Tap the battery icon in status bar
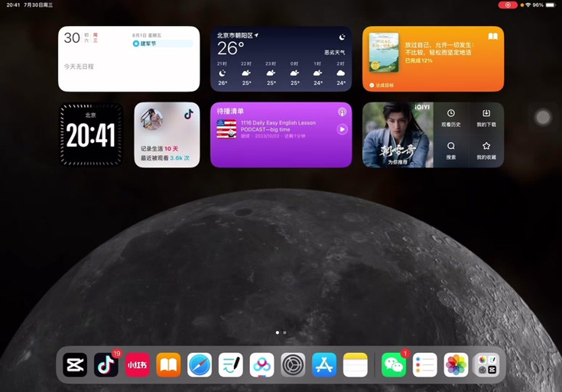562x392 pixels. [x=551, y=5]
